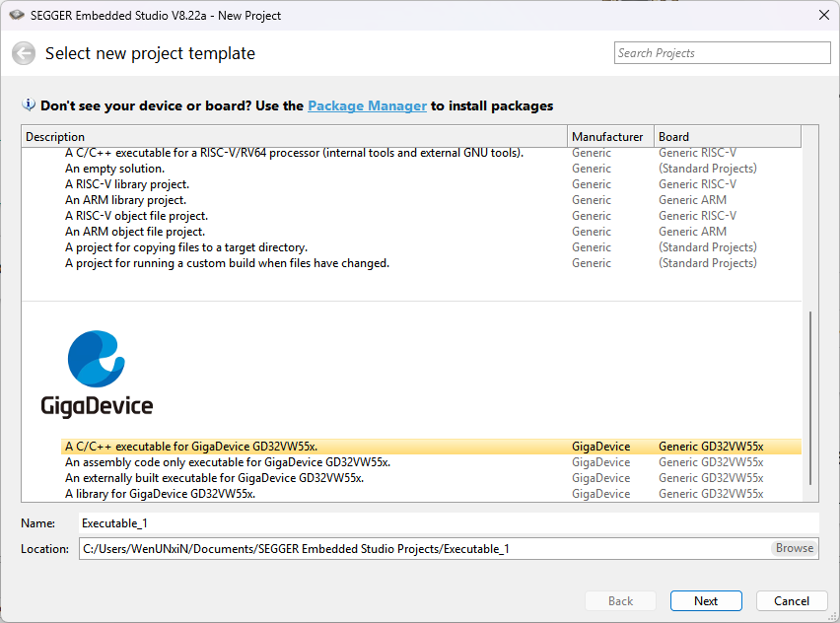This screenshot has height=623, width=840.
Task: Choose project for copying files to target
Action: (185, 247)
